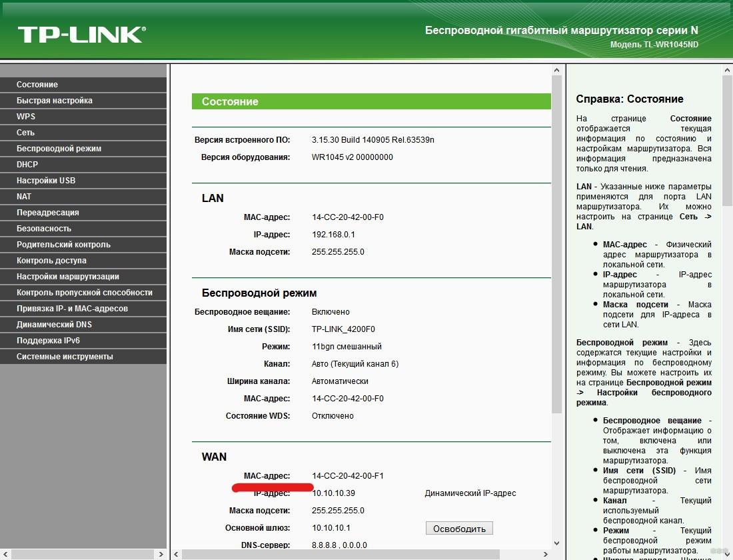Select Контроль пропускной способности
This screenshot has width=733, height=560.
83,293
